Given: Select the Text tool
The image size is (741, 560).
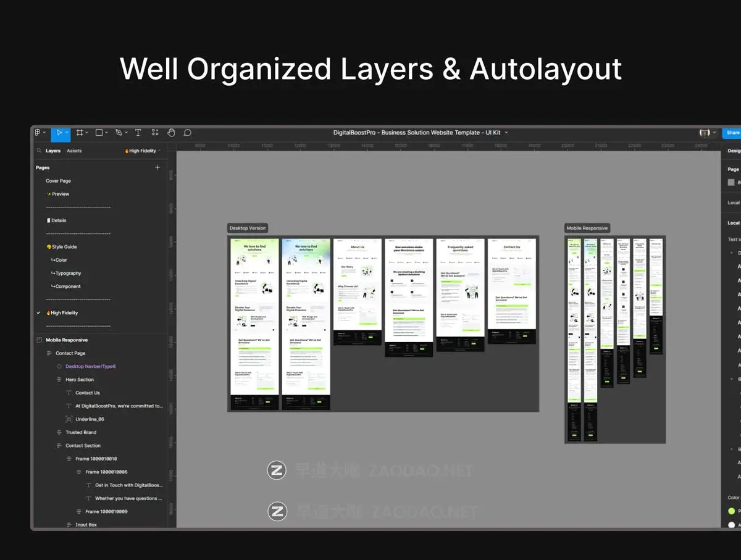Looking at the screenshot, I should point(138,132).
